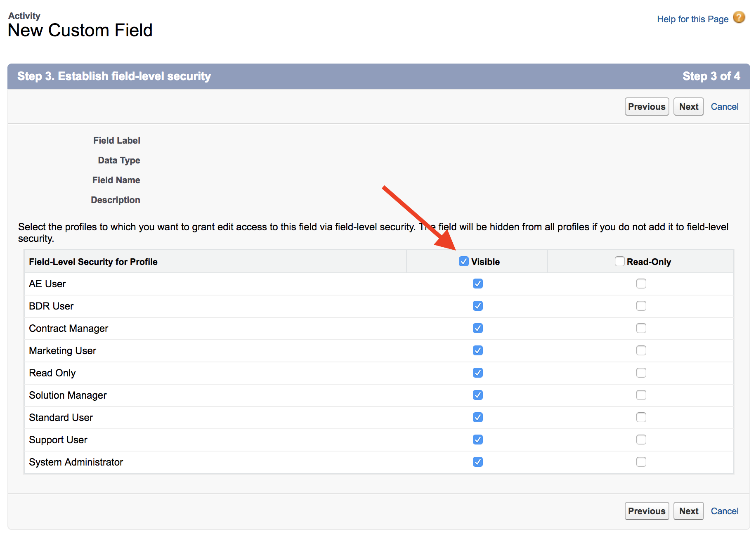Click the 'BDR User' profile name
The height and width of the screenshot is (539, 756).
pos(51,306)
